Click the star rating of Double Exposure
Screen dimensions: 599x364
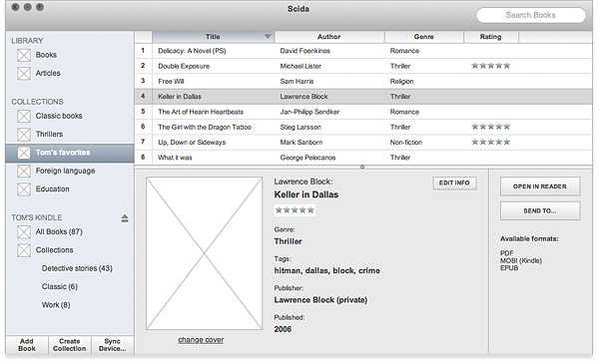(490, 66)
